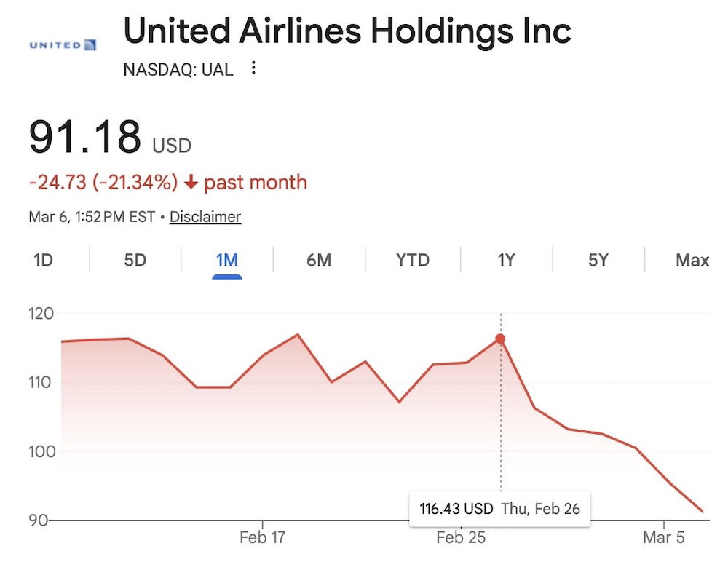The height and width of the screenshot is (562, 728).
Task: Switch to the YTD range tab
Action: [x=413, y=260]
